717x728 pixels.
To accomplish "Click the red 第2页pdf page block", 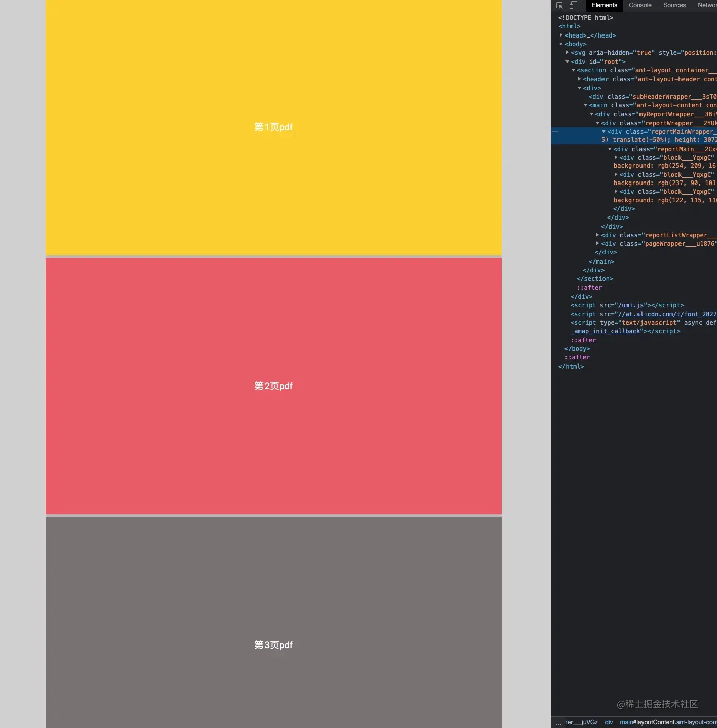I will [274, 386].
